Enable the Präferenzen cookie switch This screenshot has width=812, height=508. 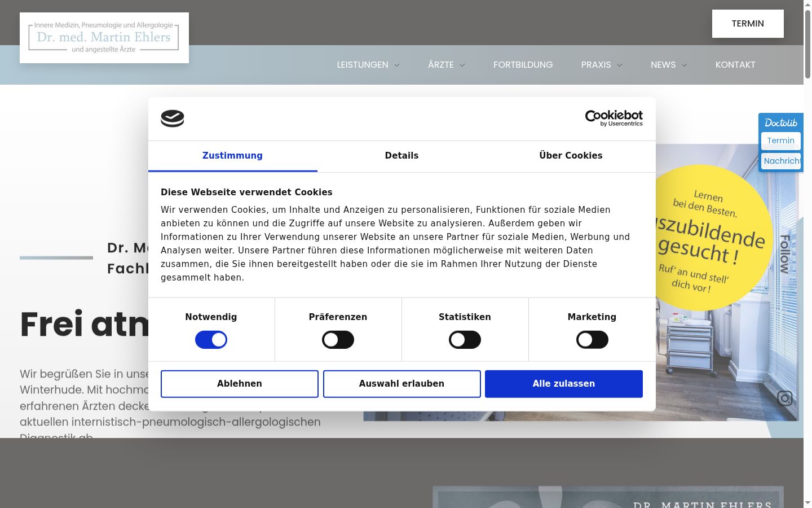[338, 340]
